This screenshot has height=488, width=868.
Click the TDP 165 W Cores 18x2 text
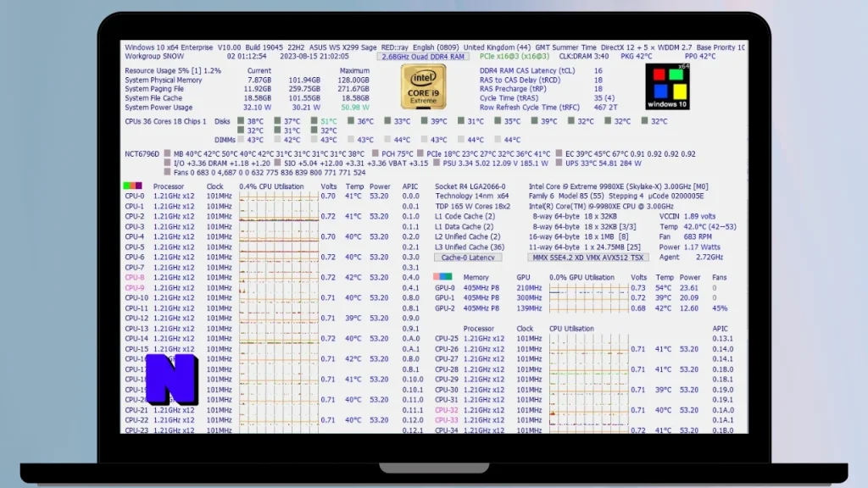(472, 207)
